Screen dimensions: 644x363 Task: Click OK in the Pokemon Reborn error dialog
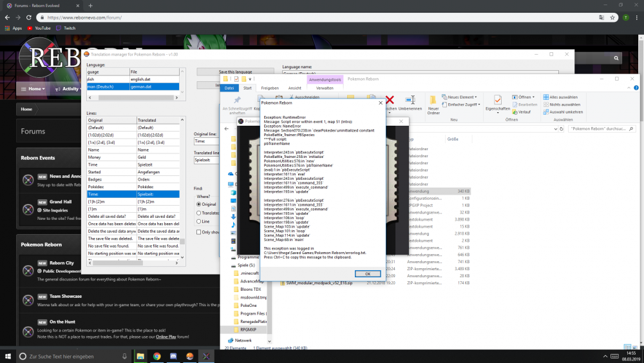point(368,274)
